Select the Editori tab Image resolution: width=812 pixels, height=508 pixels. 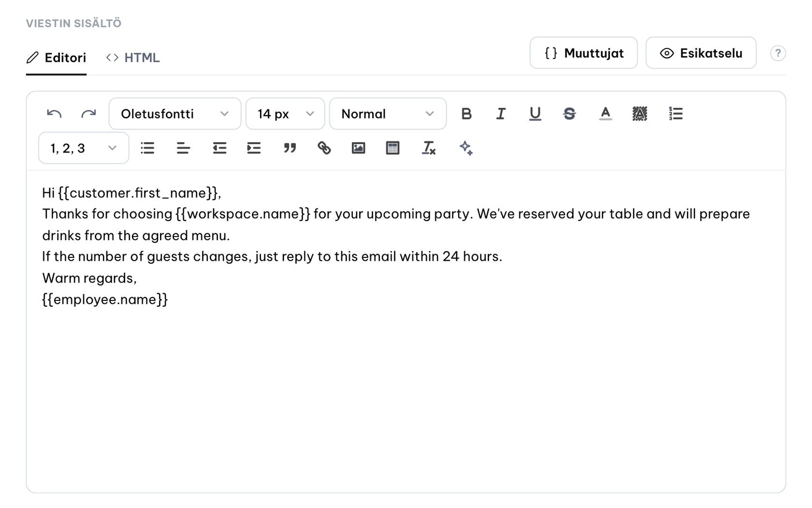pos(56,58)
